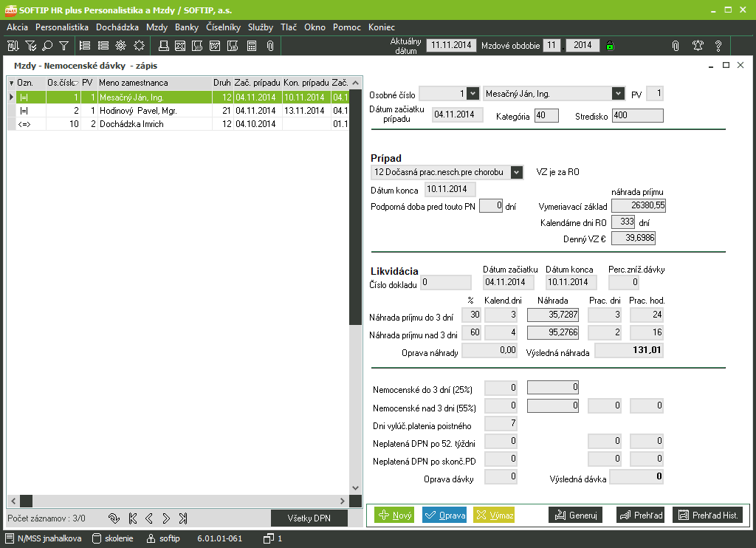Expand the Prípad type dropdown

coord(516,172)
